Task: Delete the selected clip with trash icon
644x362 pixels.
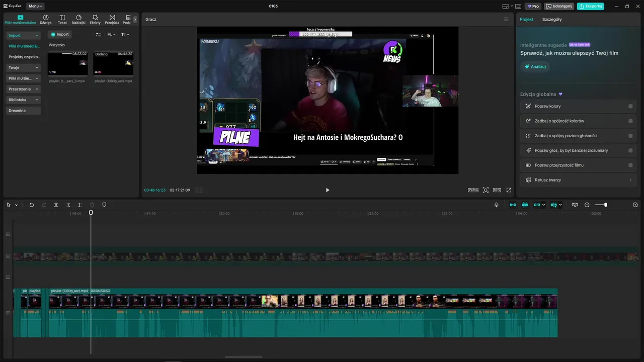Action: [x=92, y=205]
